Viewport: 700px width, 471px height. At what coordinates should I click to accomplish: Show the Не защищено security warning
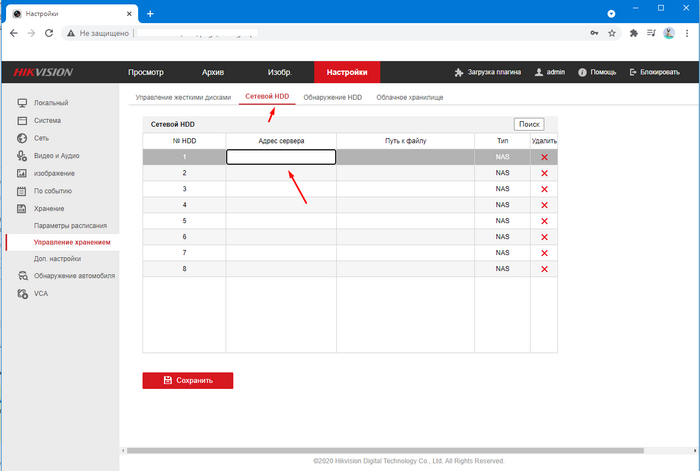coord(98,33)
